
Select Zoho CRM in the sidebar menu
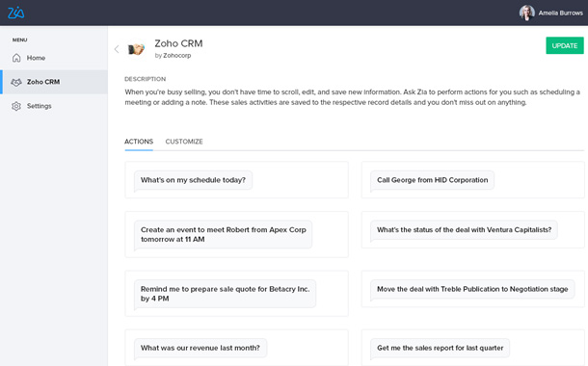(x=54, y=82)
